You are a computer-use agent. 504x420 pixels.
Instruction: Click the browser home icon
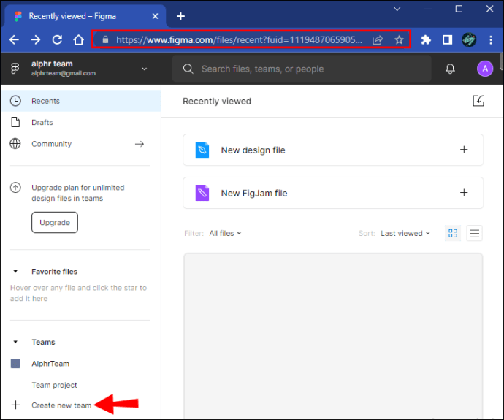pos(78,40)
